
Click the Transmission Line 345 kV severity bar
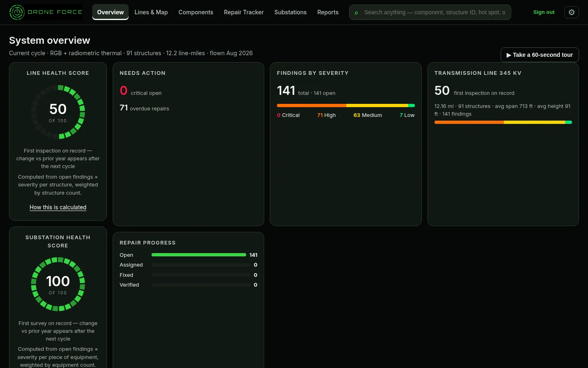503,122
